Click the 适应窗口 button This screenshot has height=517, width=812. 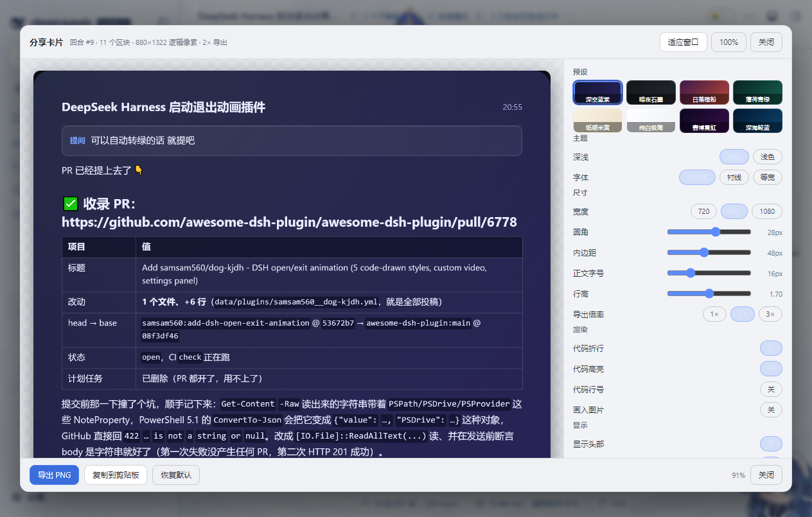[684, 42]
